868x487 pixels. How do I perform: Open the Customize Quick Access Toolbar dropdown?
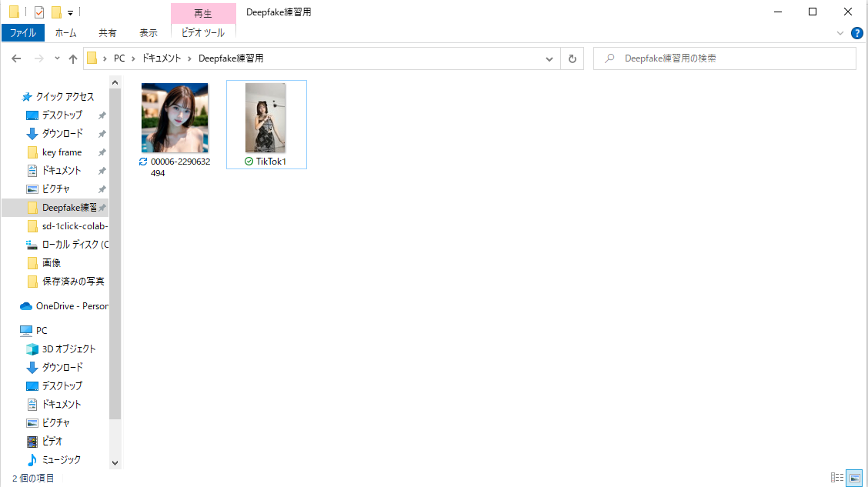[x=70, y=12]
